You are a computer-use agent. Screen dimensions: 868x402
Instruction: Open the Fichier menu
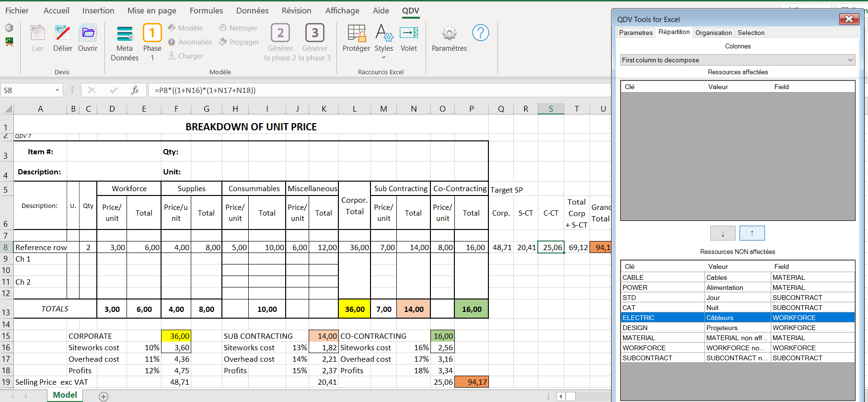click(x=17, y=11)
